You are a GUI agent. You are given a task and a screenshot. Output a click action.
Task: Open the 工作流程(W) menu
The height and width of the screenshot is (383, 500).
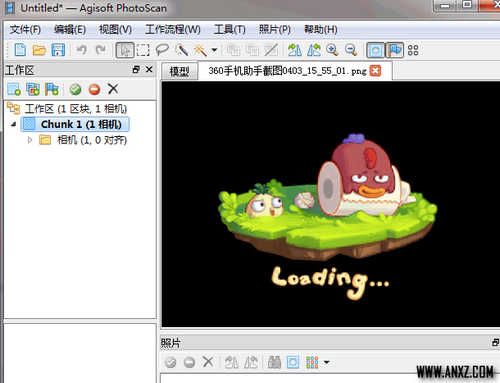(x=173, y=29)
